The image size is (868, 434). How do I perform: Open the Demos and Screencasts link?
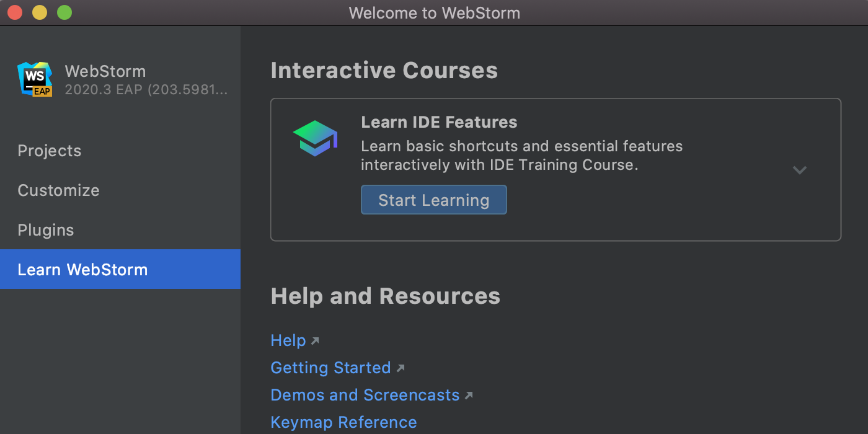point(365,395)
